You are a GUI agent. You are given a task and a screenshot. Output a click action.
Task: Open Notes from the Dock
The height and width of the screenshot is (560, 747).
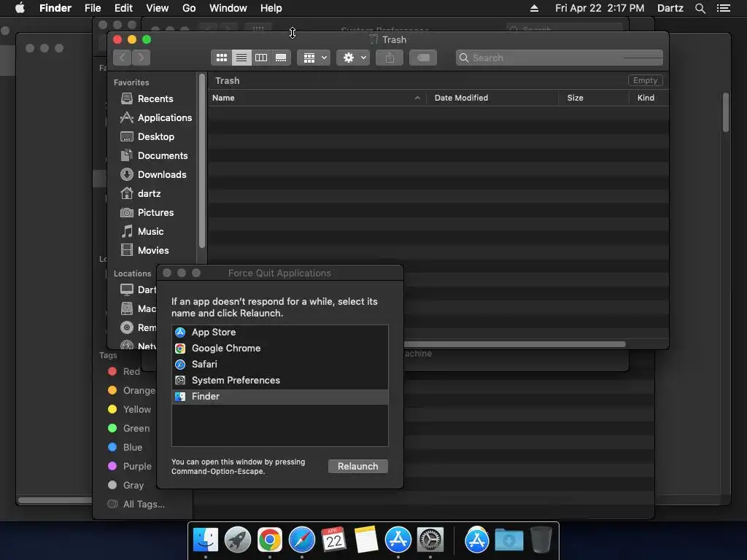(x=366, y=540)
